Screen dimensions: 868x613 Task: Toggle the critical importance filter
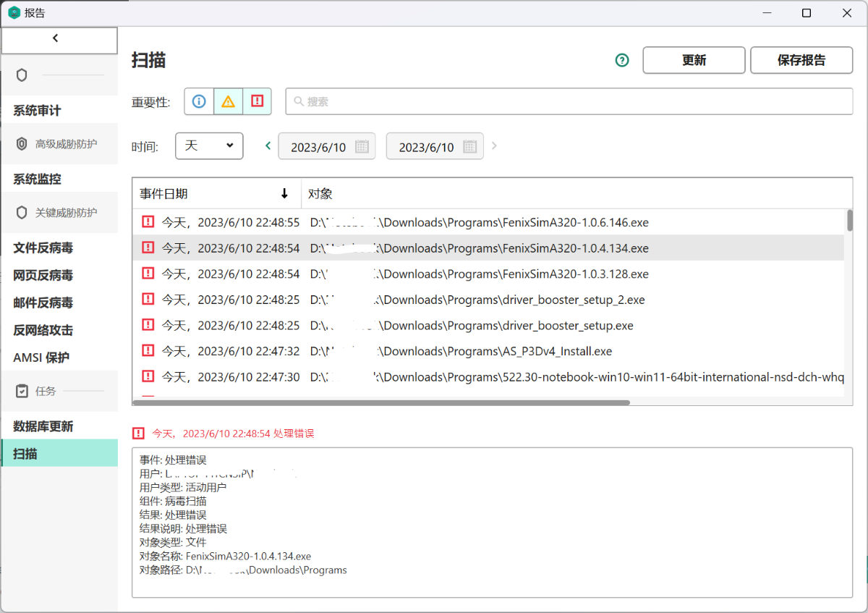pos(257,101)
